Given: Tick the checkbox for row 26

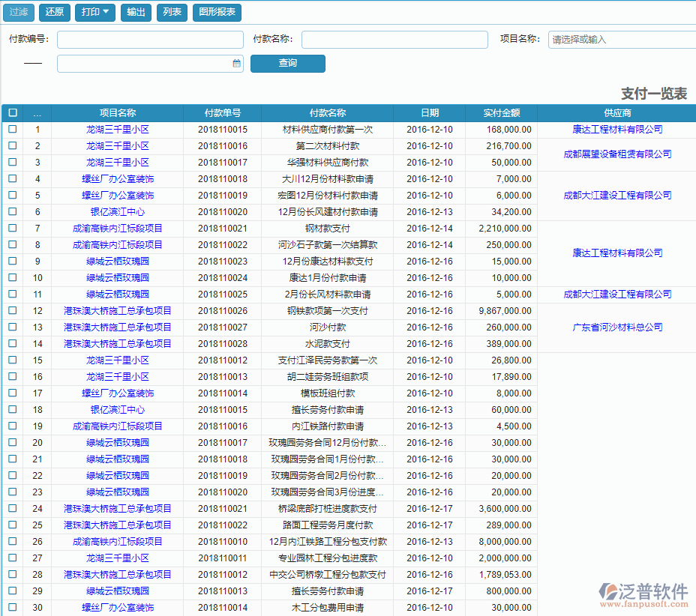Looking at the screenshot, I should click(x=13, y=542).
